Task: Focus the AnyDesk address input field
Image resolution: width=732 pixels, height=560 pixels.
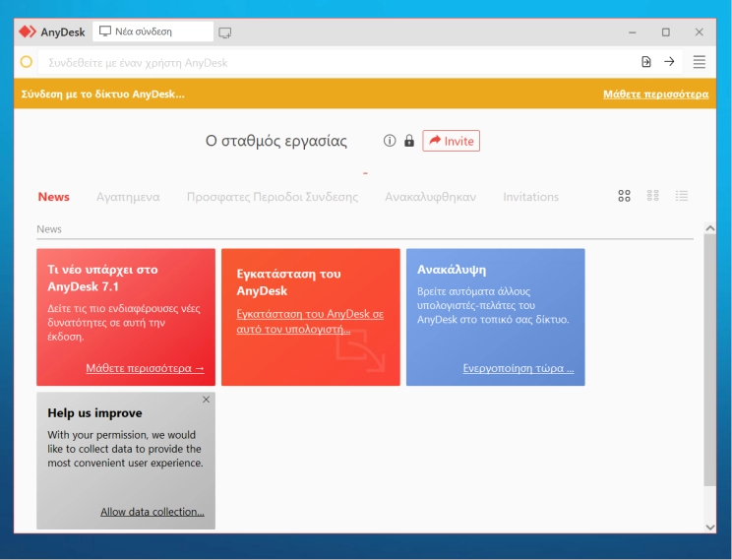Action: point(338,63)
